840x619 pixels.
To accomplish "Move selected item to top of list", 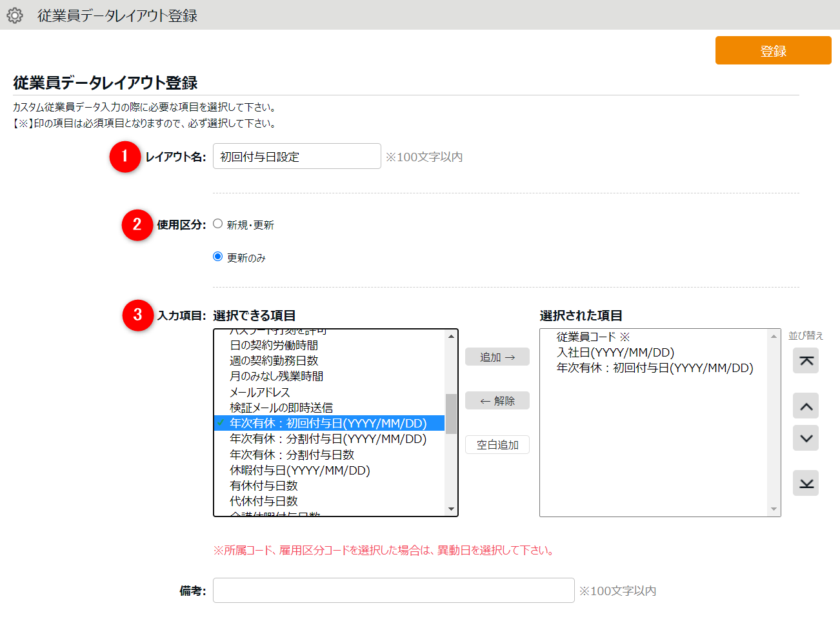I will pyautogui.click(x=806, y=361).
